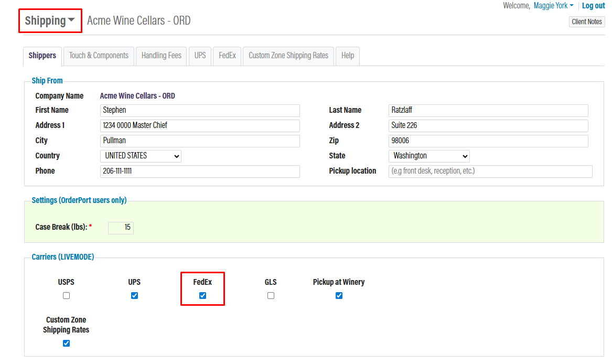This screenshot has width=612, height=364.
Task: Click the Address 1 field
Action: point(200,126)
